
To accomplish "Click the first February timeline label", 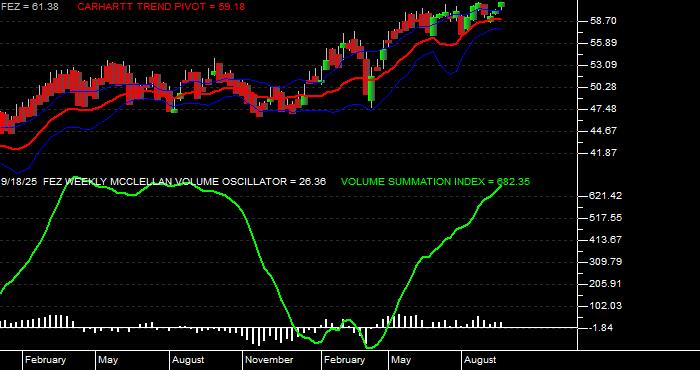I will [x=46, y=360].
